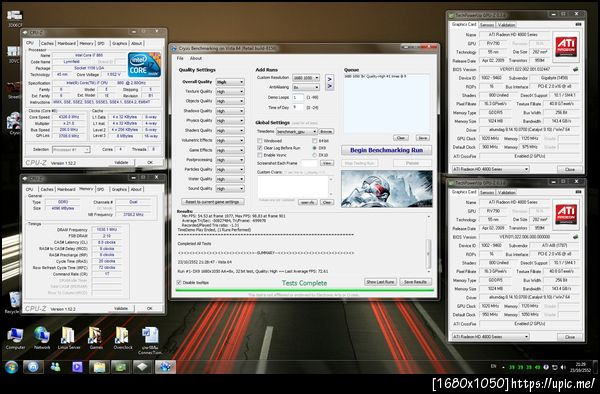Viewport: 600px width, 394px height.
Task: Switch to Caches tab in the CPU-Z processor window
Action: tap(47, 43)
